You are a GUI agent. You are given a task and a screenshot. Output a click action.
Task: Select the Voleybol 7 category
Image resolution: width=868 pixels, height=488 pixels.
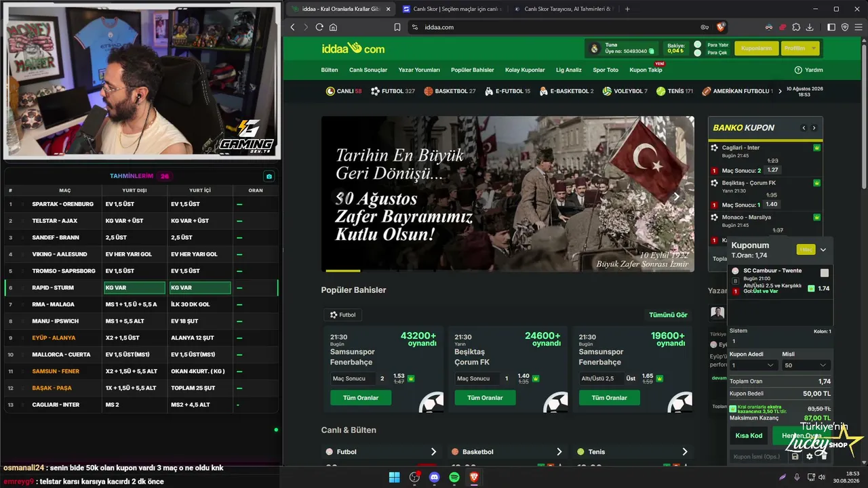point(625,91)
